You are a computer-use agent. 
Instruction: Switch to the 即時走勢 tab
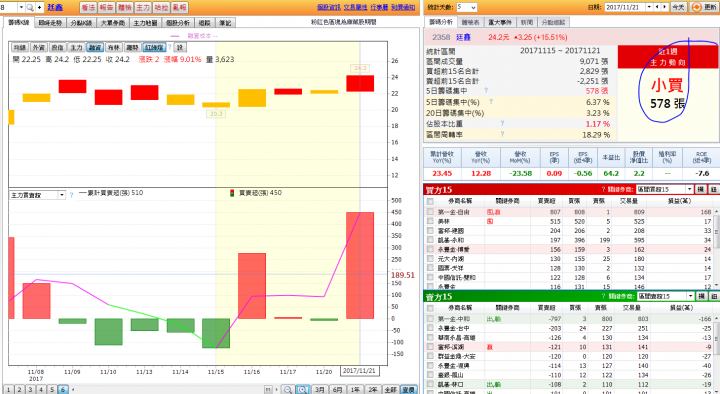click(x=50, y=23)
